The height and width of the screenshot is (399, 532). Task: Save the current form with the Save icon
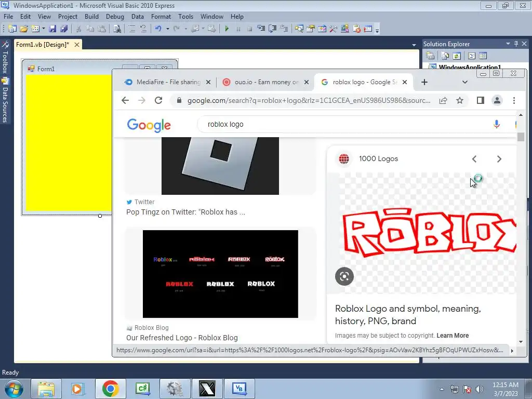point(52,29)
